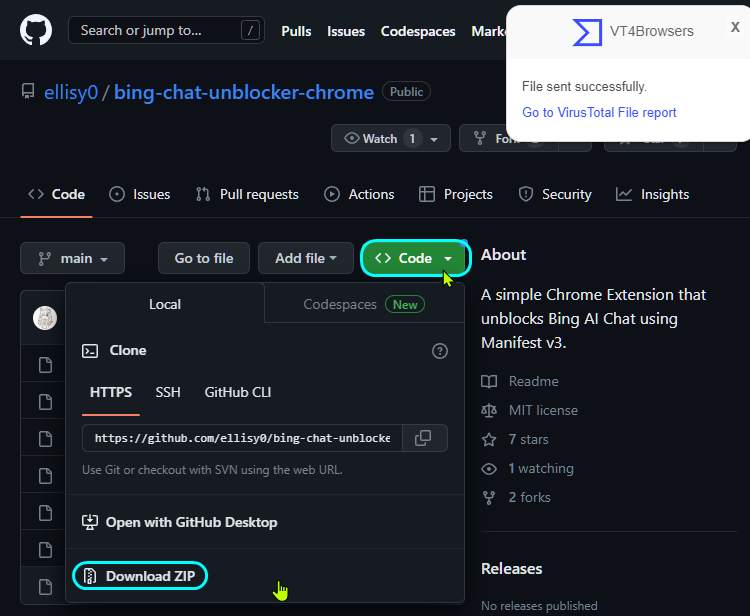Click the fork icon beside 2 forks
This screenshot has width=750, height=616.
[489, 497]
